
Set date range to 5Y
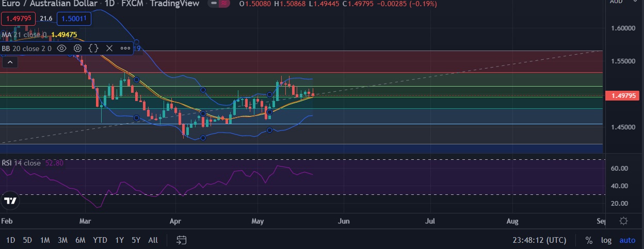(136, 240)
